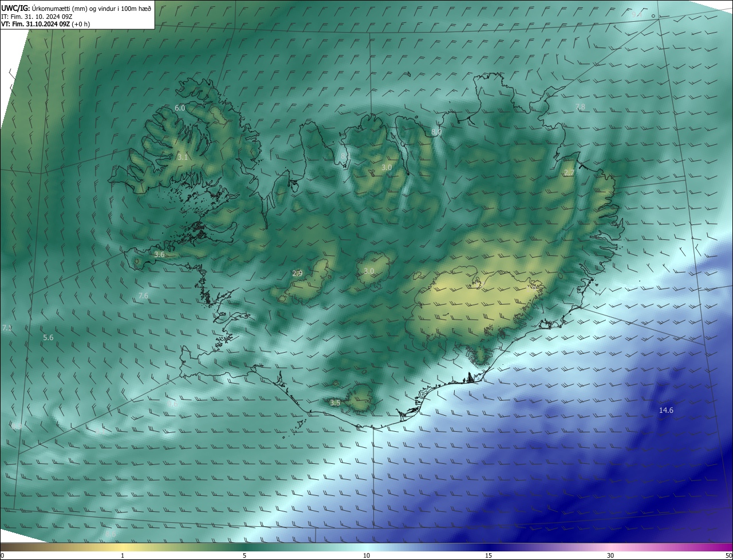This screenshot has width=733, height=560.
Task: Click the title 'Úrkomumætti (mm) og vindur í 100m hæð'
Action: pyautogui.click(x=92, y=9)
